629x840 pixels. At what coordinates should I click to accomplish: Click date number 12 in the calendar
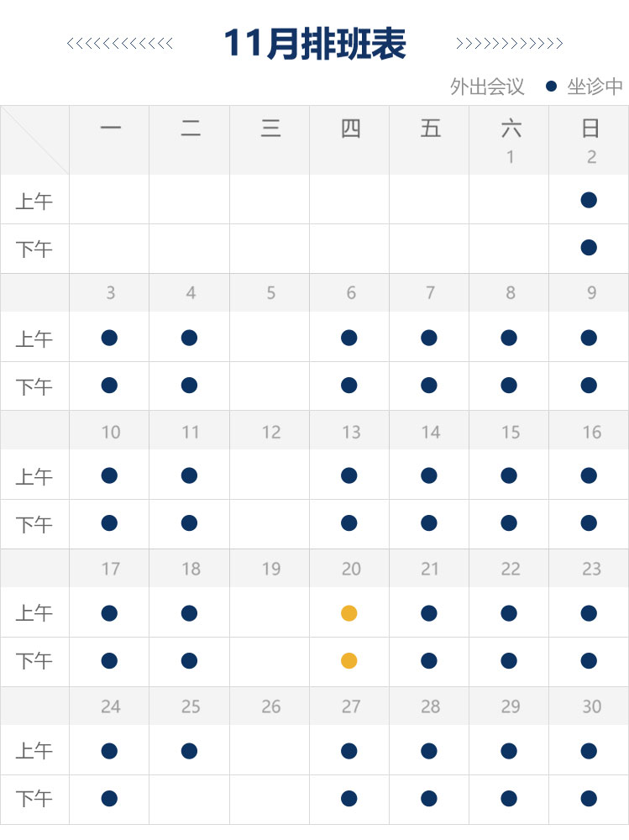[270, 432]
